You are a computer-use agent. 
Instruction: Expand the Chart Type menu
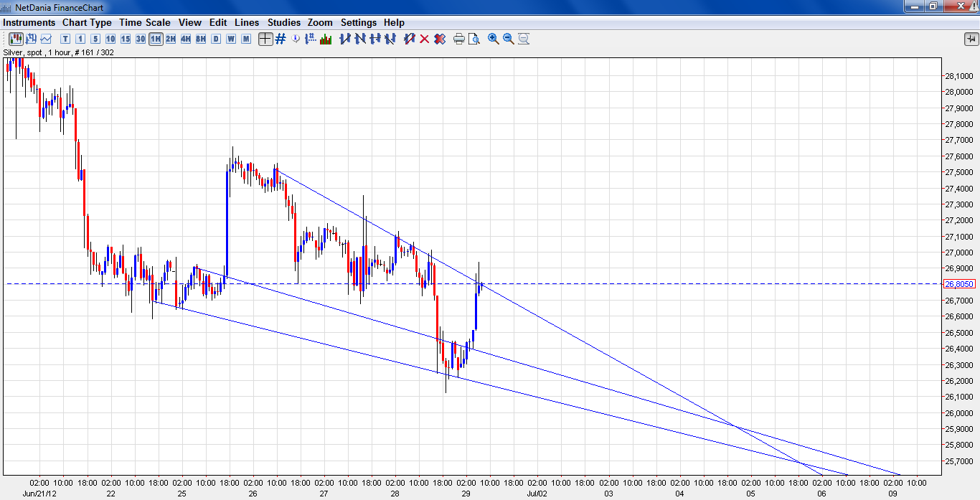click(x=87, y=22)
